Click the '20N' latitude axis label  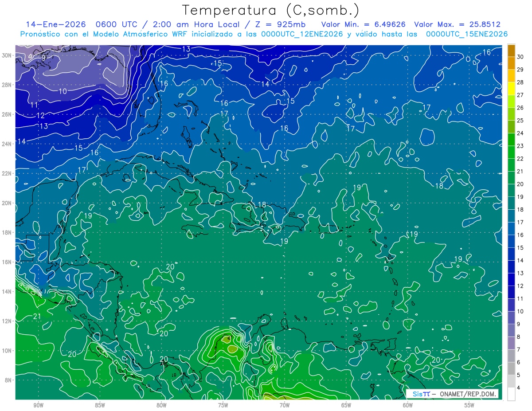coord(8,203)
